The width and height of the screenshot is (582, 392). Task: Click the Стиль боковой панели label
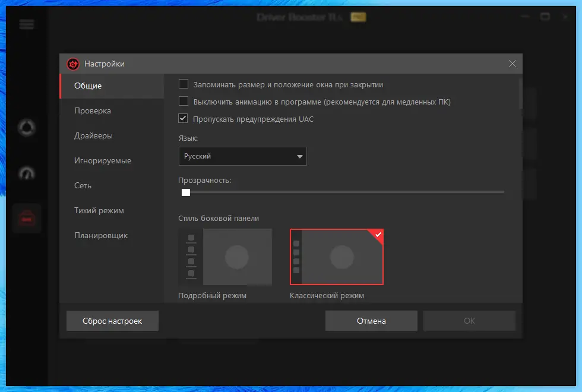pyautogui.click(x=219, y=219)
